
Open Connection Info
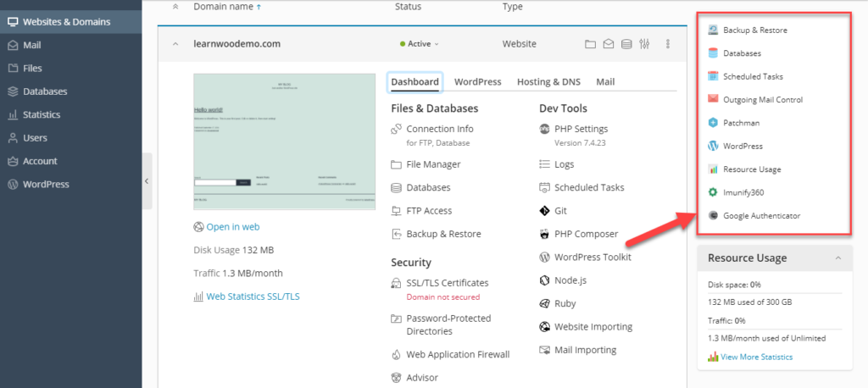click(440, 129)
